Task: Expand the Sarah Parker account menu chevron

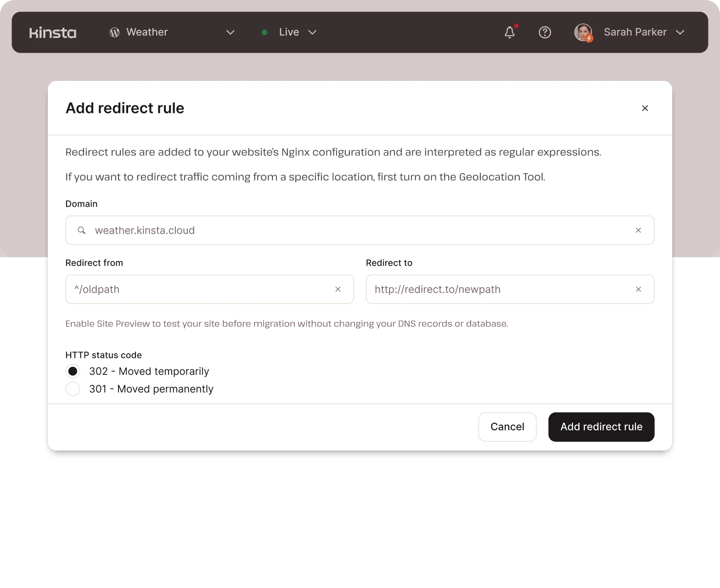Action: [680, 33]
